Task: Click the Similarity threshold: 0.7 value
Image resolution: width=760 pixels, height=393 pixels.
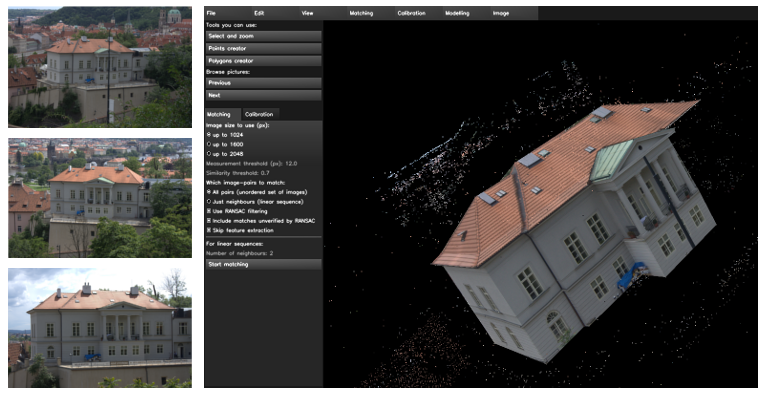Action: (x=238, y=173)
